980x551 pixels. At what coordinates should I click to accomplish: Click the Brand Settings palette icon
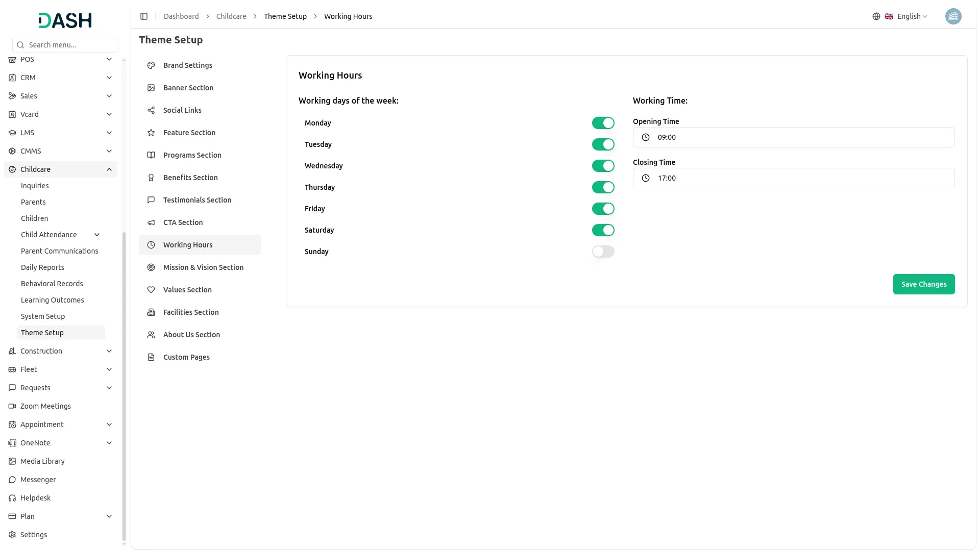click(x=151, y=65)
